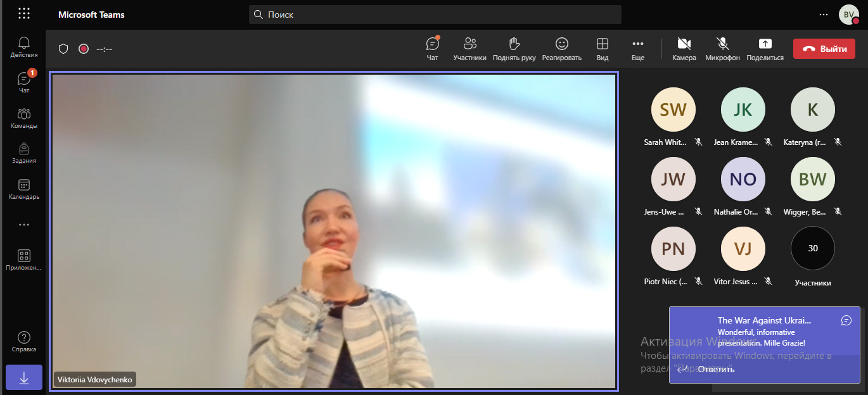Open Задания assignments in sidebar
The height and width of the screenshot is (395, 868).
[24, 153]
